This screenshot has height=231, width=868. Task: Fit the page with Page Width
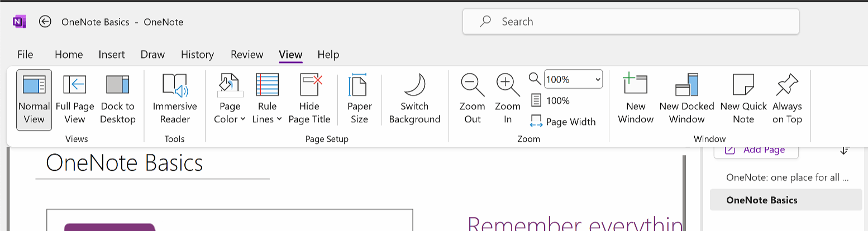[563, 122]
